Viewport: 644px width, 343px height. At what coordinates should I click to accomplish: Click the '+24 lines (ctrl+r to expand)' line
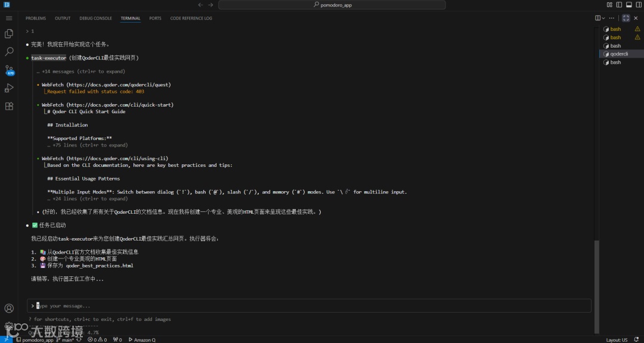point(88,198)
